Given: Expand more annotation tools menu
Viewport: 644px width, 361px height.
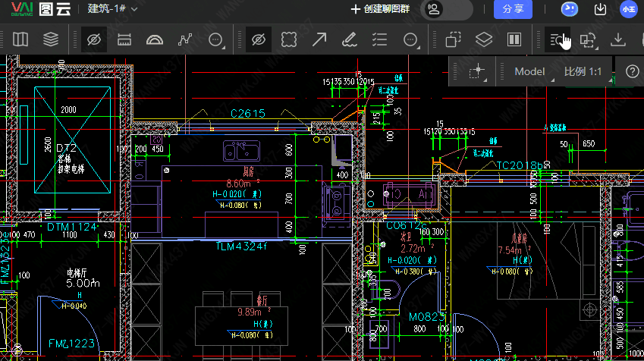Looking at the screenshot, I should point(410,40).
